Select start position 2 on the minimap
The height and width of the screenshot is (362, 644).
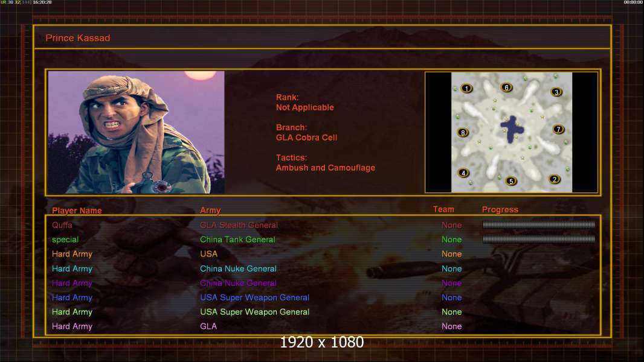point(555,179)
